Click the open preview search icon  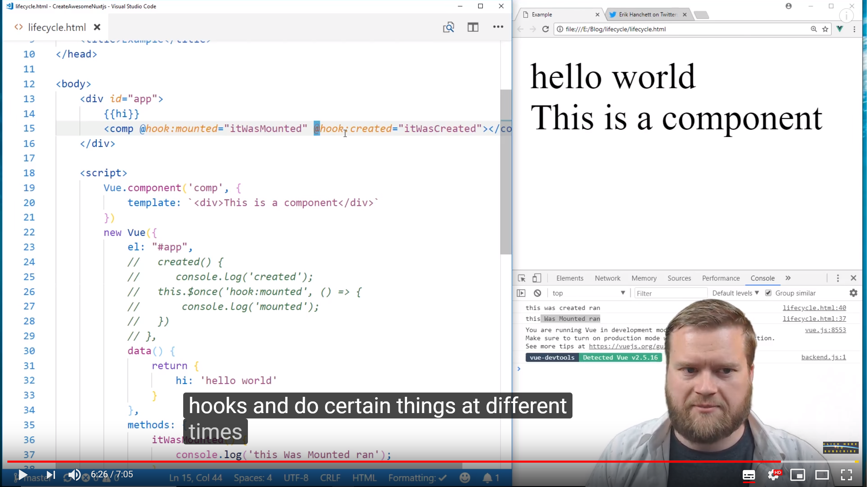(448, 27)
